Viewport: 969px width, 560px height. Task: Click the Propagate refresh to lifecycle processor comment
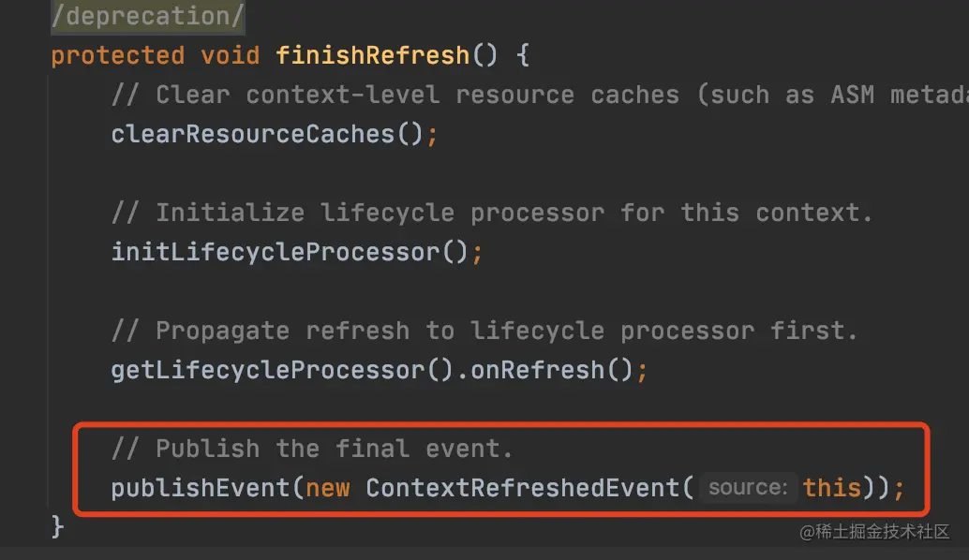484,331
